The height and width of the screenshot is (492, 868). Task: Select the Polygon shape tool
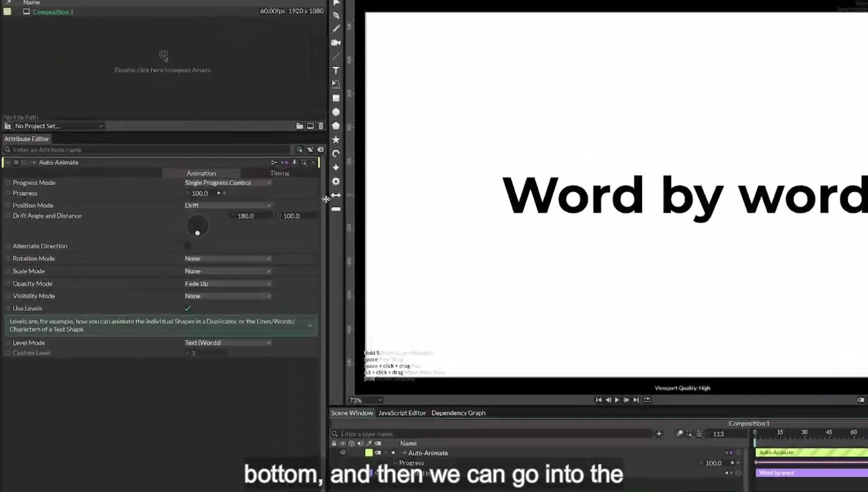(x=336, y=126)
